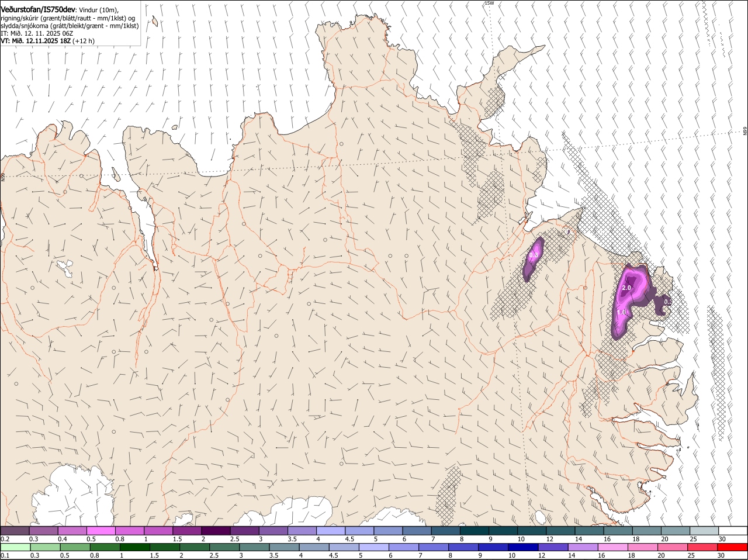Click the 2.0 snowfall contour label
Screen dimensions: 748x560
pyautogui.click(x=627, y=288)
